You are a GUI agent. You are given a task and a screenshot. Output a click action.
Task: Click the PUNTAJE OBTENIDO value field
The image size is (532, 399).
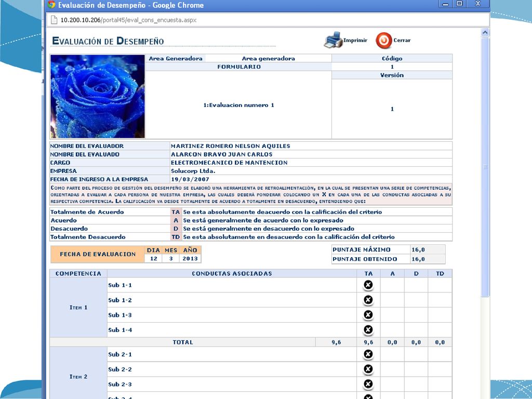point(428,259)
